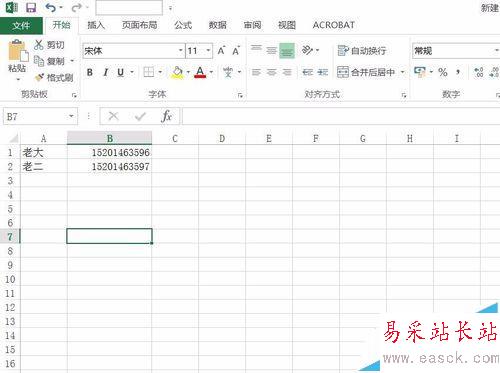Screen dimensions: 500x373
Task: Apply comma style icon
Action: pos(459,72)
